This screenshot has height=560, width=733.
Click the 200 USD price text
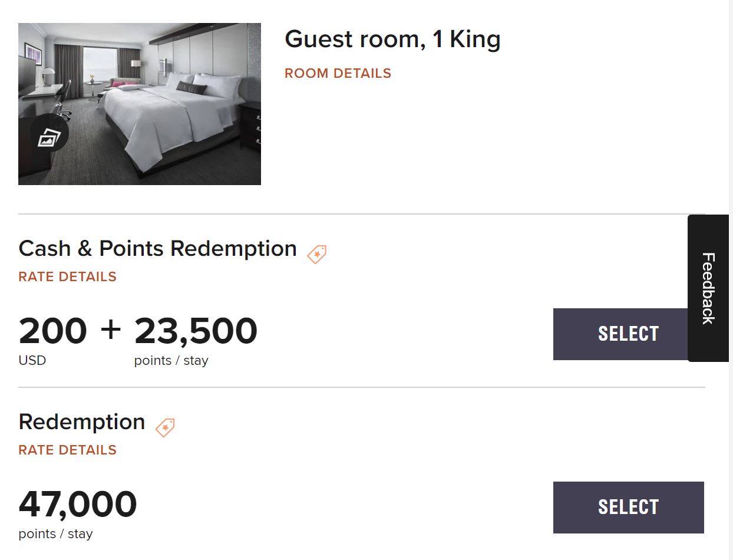tap(53, 331)
